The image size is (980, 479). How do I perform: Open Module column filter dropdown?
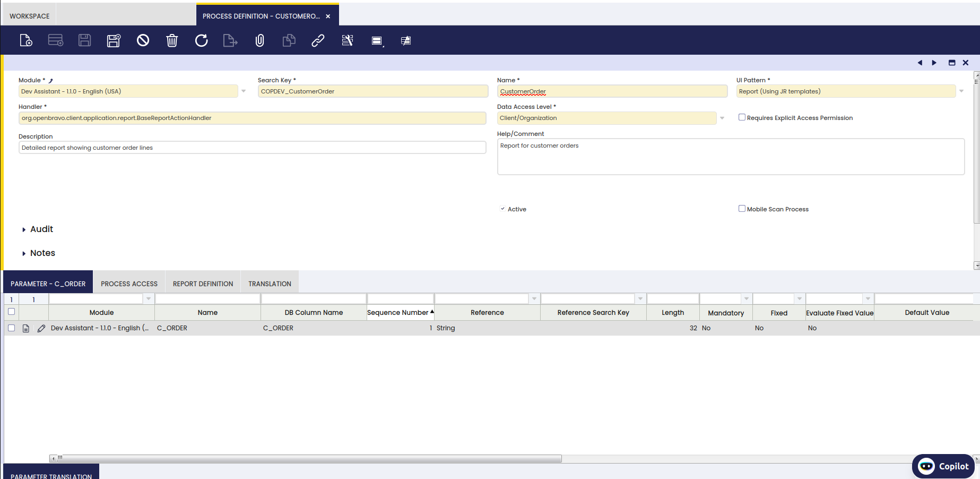click(x=149, y=299)
